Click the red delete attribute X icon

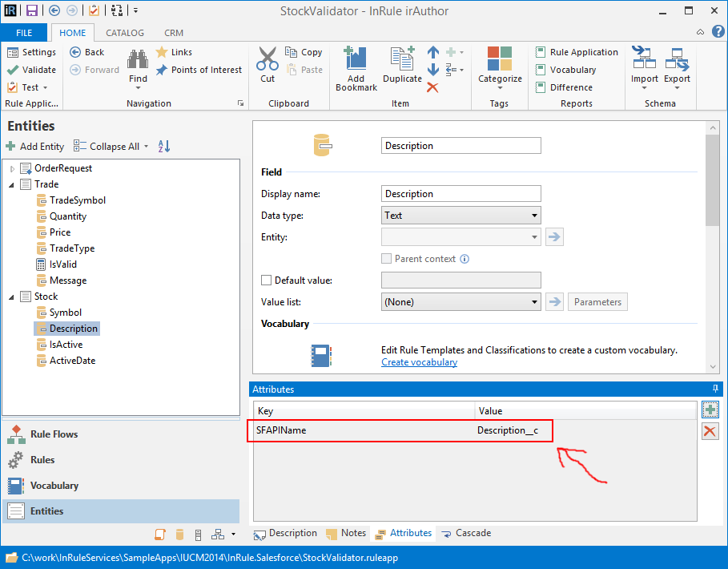click(x=710, y=431)
